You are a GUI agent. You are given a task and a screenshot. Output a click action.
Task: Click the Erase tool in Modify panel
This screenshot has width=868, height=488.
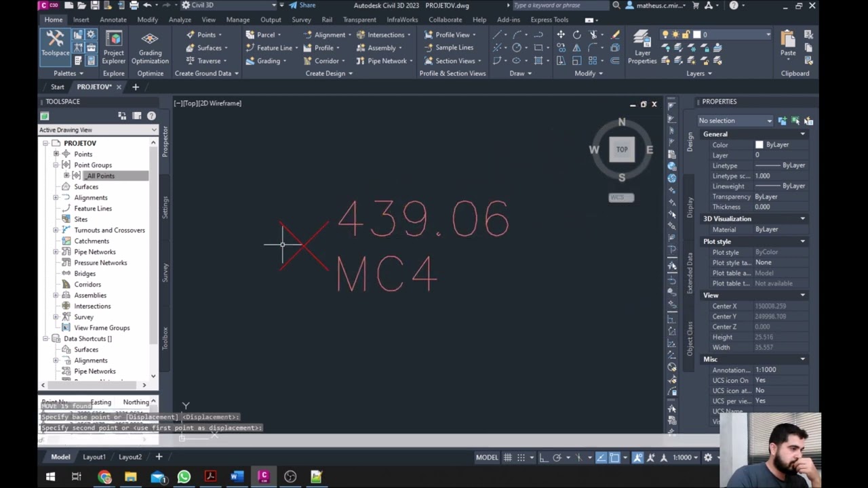coord(616,35)
